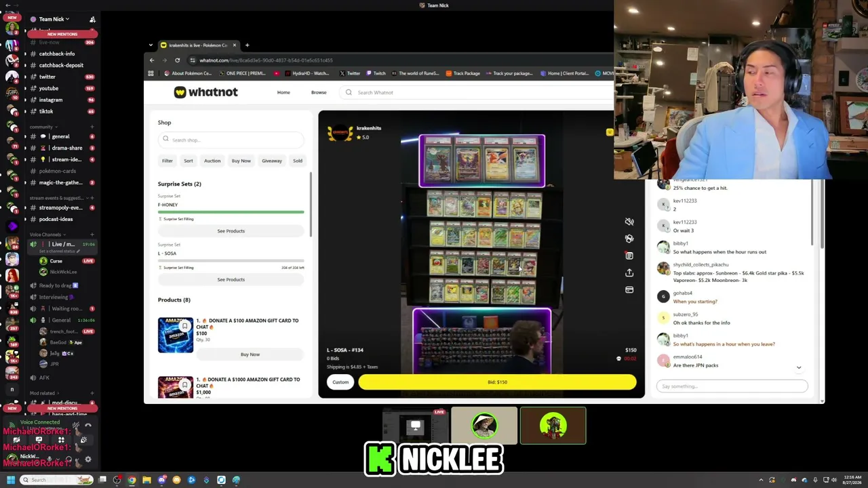The width and height of the screenshot is (868, 488).
Task: Open Chrome from the taskbar
Action: point(132,480)
